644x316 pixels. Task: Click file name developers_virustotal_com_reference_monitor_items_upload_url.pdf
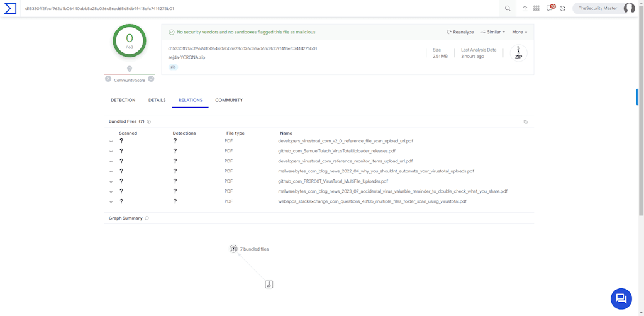pos(345,161)
